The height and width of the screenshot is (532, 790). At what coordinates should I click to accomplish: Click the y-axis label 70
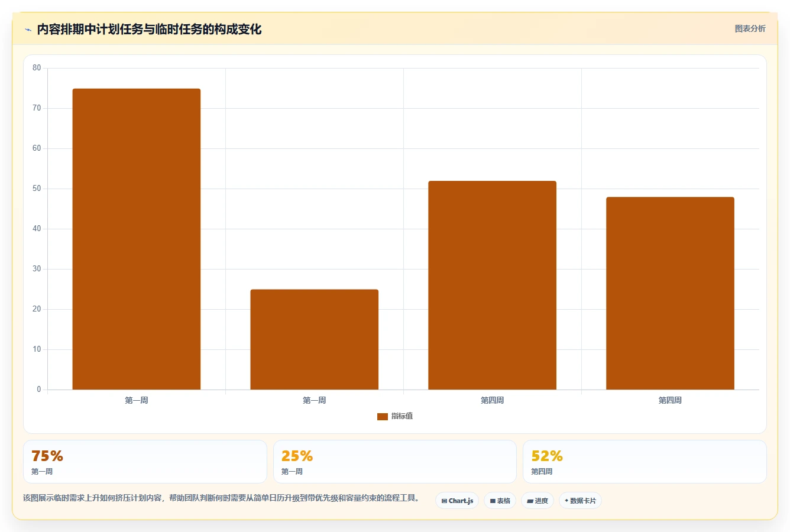point(37,108)
